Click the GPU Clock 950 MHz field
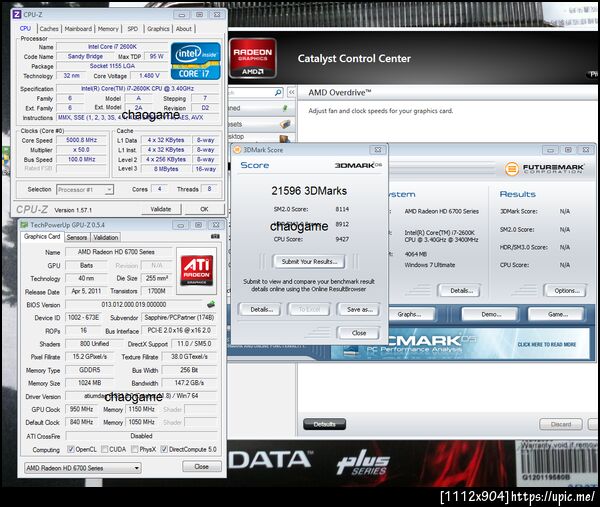 pos(82,409)
